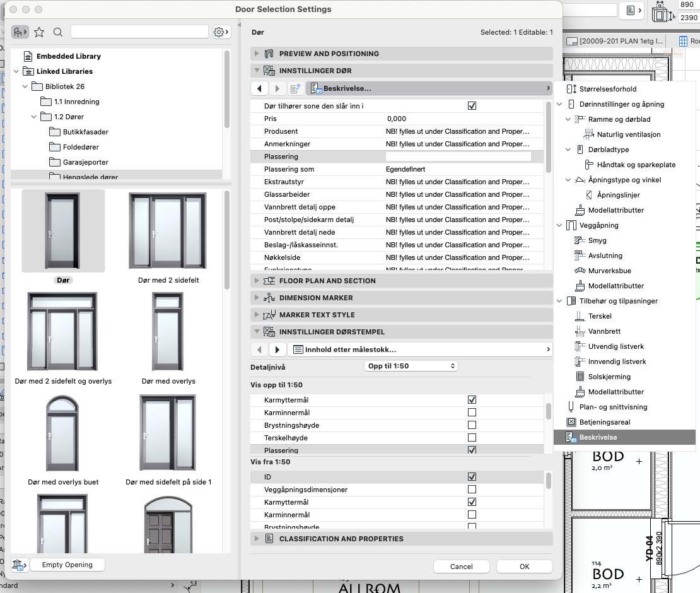The width and height of the screenshot is (700, 593).
Task: Select Størrelsesforhold in the page menu
Action: 607,89
